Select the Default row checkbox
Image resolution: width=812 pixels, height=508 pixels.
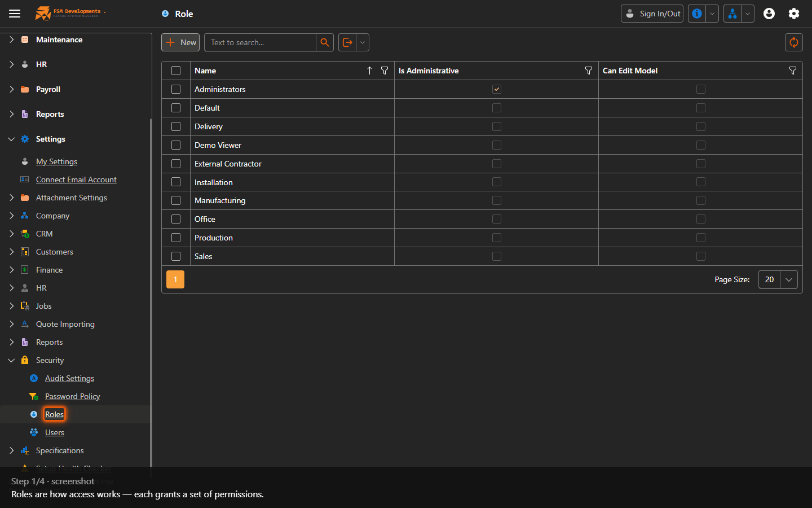coord(176,108)
